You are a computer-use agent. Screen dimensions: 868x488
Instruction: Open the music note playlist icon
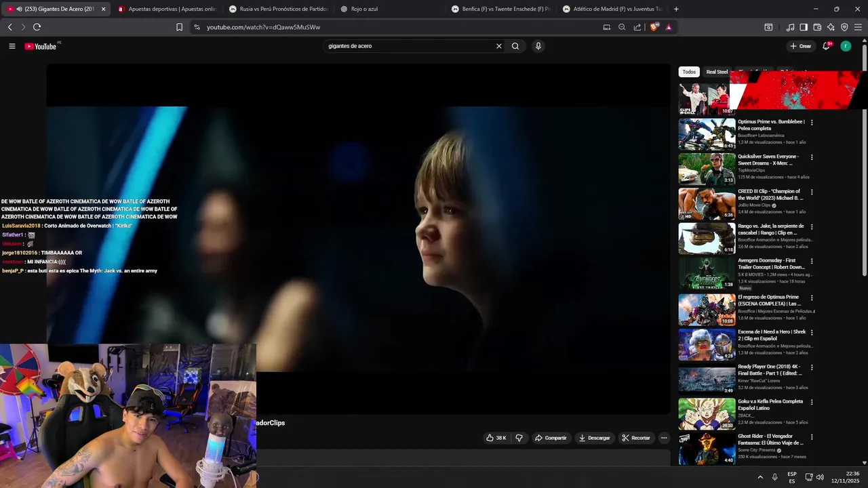[790, 27]
